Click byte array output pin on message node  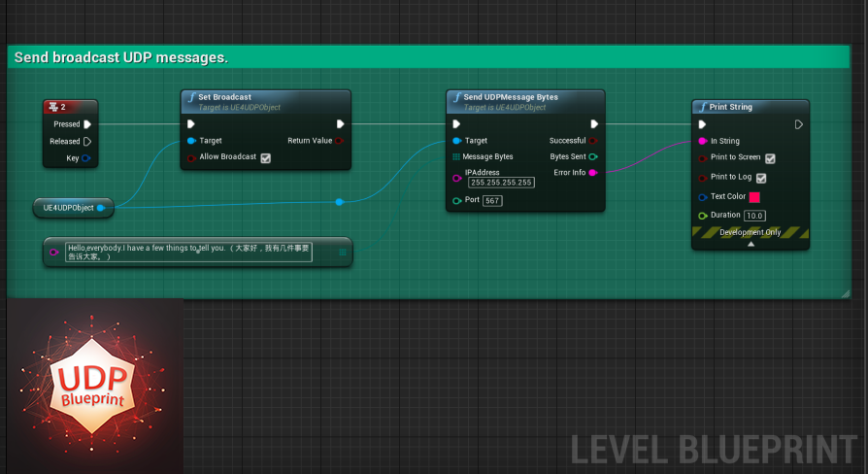click(343, 252)
